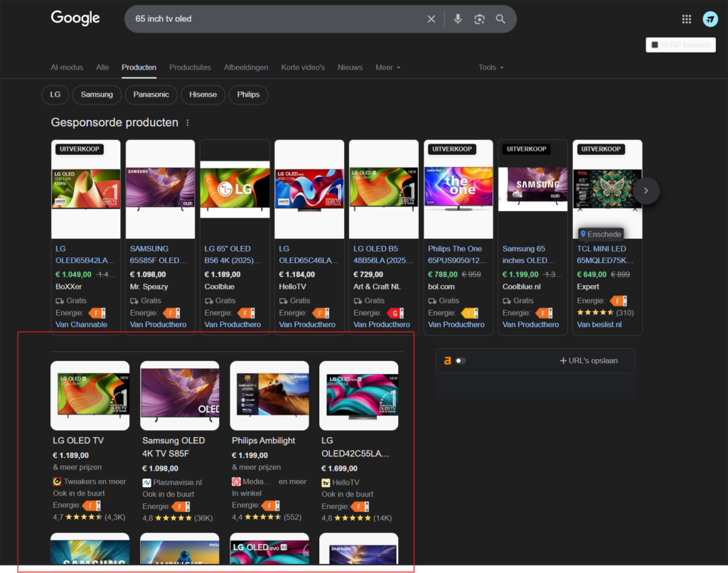Click the Plasmavisie.nl store icon

[146, 483]
